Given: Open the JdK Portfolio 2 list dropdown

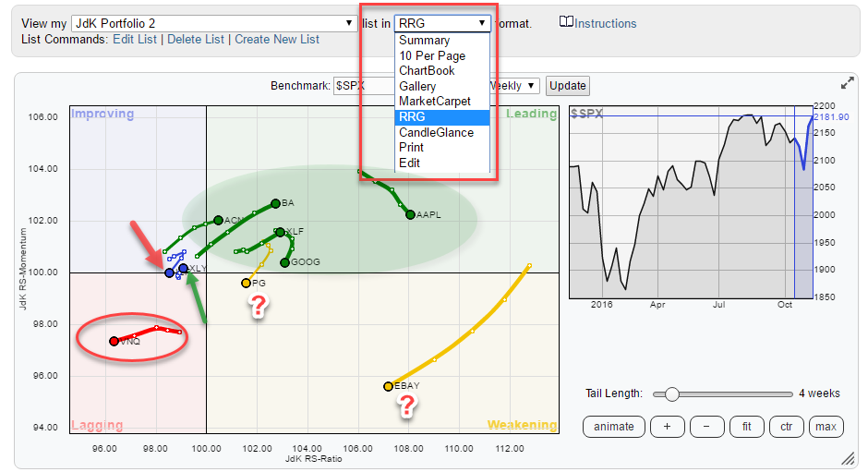Looking at the screenshot, I should (x=213, y=23).
